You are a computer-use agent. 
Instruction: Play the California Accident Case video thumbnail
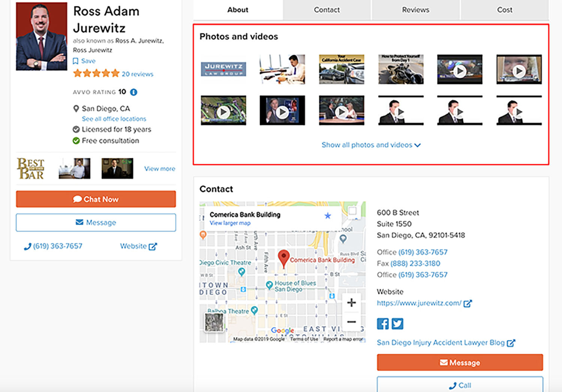pyautogui.click(x=341, y=69)
